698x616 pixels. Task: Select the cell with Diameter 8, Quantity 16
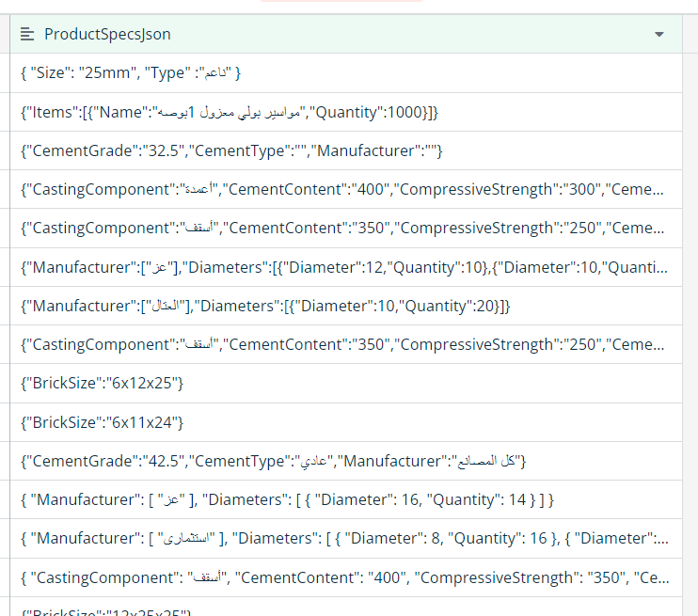[345, 538]
